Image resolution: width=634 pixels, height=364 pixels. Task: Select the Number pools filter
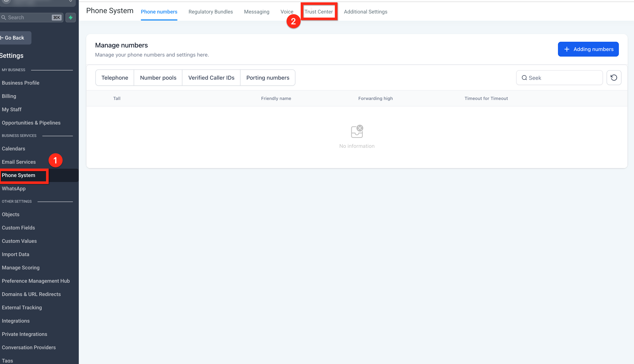coord(158,78)
